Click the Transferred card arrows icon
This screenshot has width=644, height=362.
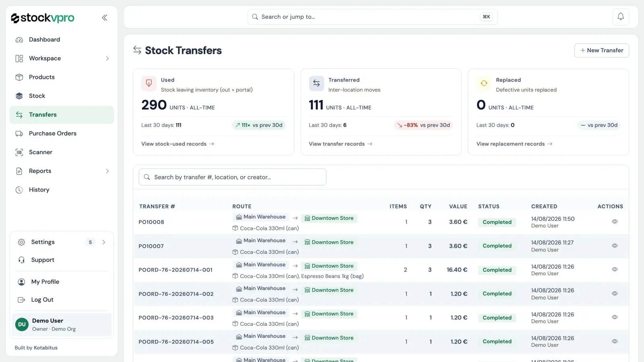tap(316, 83)
